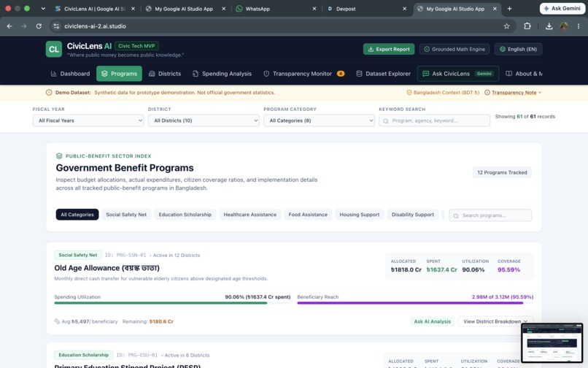
Task: Open Chrome downloads icon
Action: pos(549,26)
